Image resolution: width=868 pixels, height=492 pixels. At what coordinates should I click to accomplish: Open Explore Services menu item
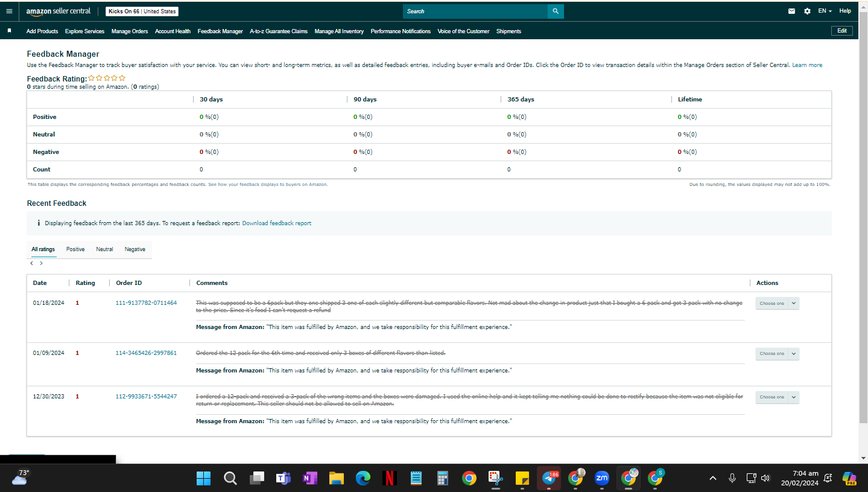pyautogui.click(x=84, y=31)
